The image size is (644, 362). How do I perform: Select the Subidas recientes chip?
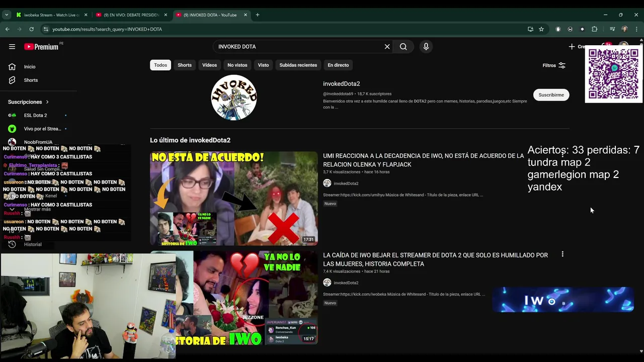click(x=298, y=65)
